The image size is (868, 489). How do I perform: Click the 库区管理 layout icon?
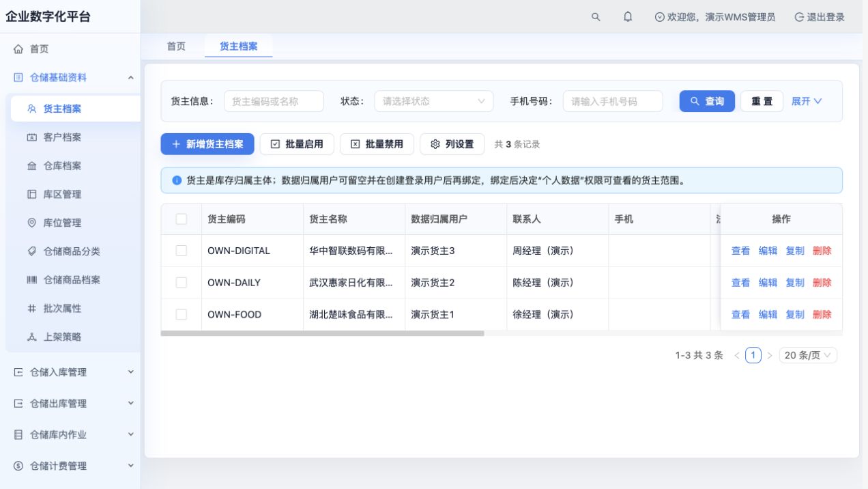(x=31, y=195)
